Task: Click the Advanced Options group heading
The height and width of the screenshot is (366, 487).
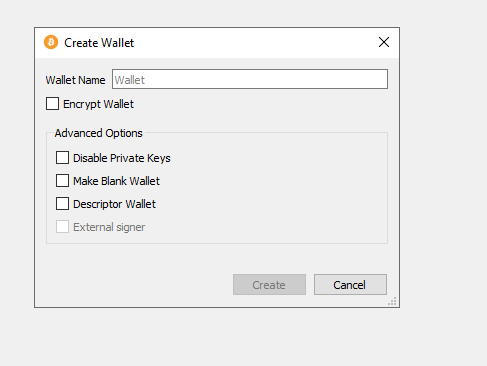Action: tap(98, 133)
